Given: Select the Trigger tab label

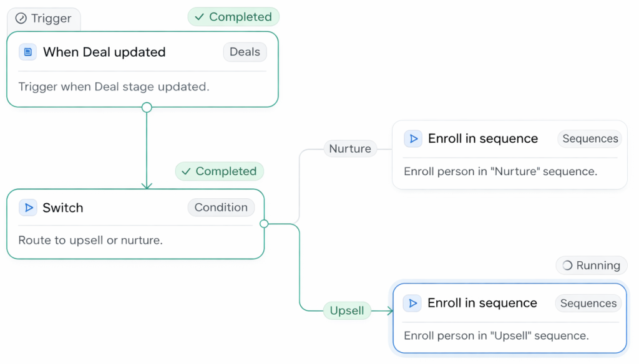Looking at the screenshot, I should [x=51, y=19].
